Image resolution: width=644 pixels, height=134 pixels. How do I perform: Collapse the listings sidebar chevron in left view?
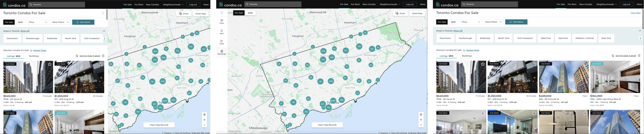[103, 13]
